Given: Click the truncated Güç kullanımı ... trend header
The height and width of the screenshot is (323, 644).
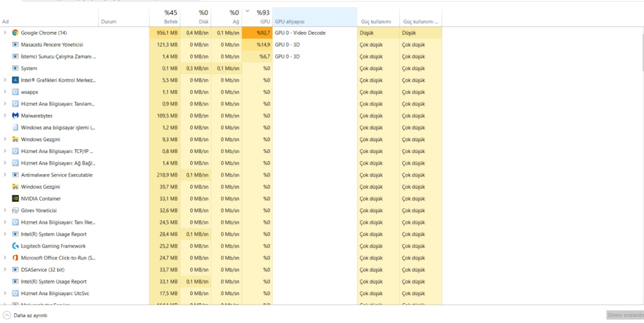Looking at the screenshot, I should point(421,17).
